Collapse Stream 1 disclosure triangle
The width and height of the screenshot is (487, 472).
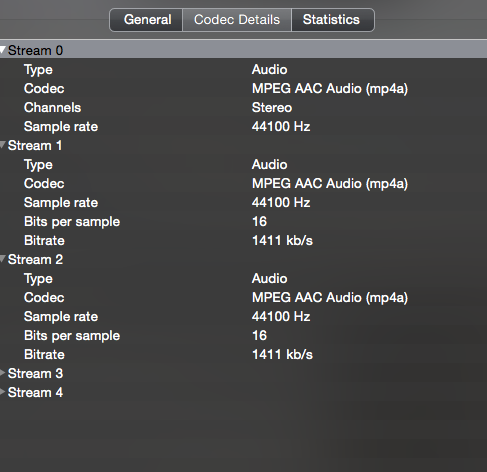(x=3, y=145)
